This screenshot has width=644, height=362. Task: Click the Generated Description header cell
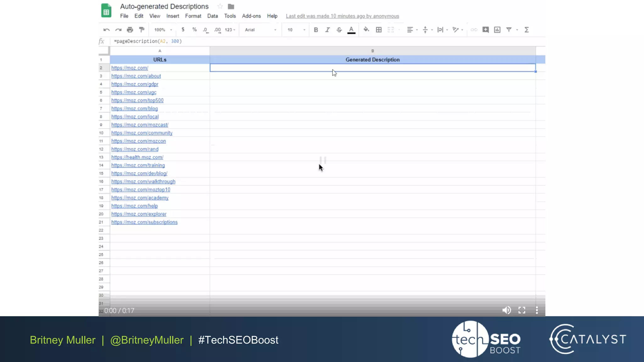coord(373,60)
